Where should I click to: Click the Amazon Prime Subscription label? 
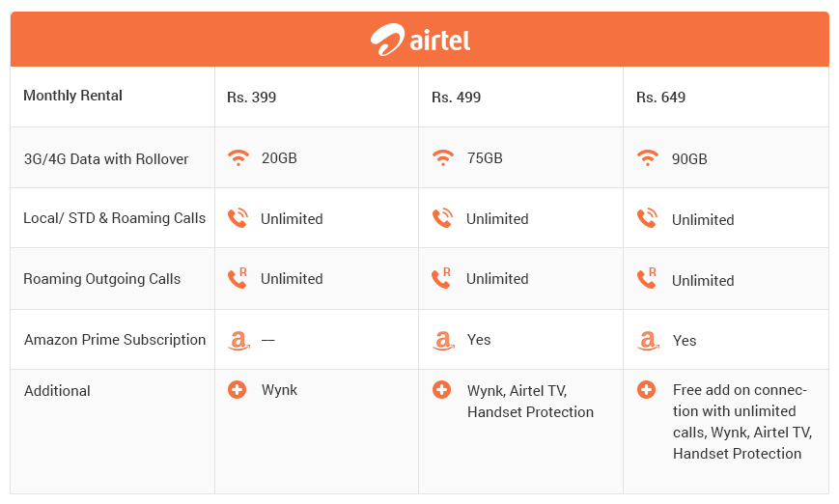115,340
